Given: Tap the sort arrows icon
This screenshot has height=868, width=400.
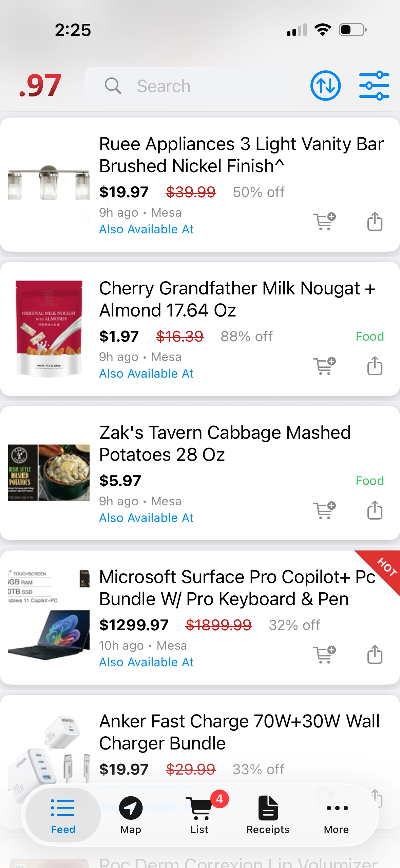Looking at the screenshot, I should coord(325,86).
